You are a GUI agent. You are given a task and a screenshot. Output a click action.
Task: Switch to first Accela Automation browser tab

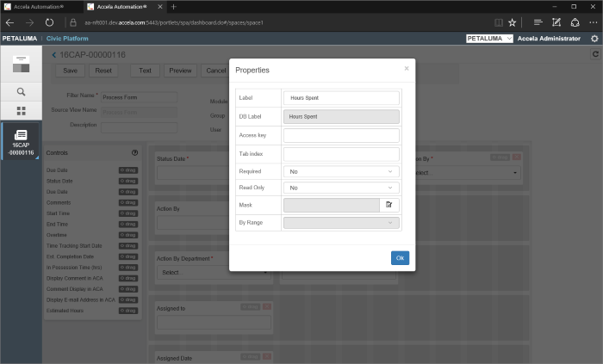click(39, 6)
